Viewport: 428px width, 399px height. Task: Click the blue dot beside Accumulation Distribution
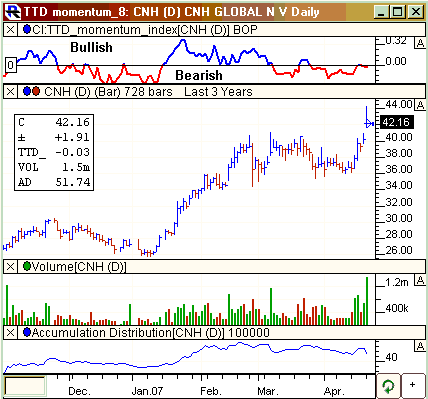point(27,332)
